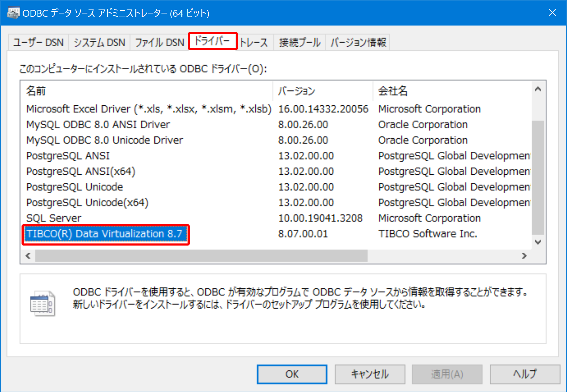Click version 8.07.00.01 cell

click(x=303, y=234)
